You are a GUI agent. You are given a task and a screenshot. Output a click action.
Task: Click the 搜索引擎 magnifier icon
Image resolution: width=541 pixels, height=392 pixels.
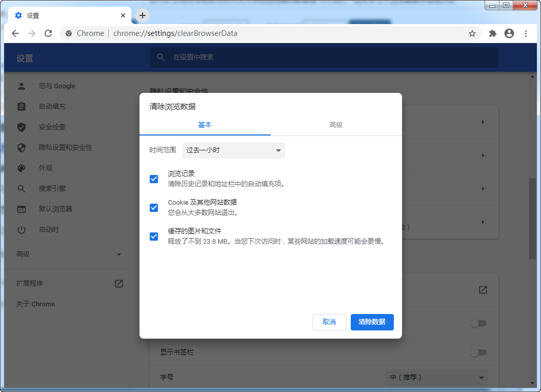pos(21,188)
